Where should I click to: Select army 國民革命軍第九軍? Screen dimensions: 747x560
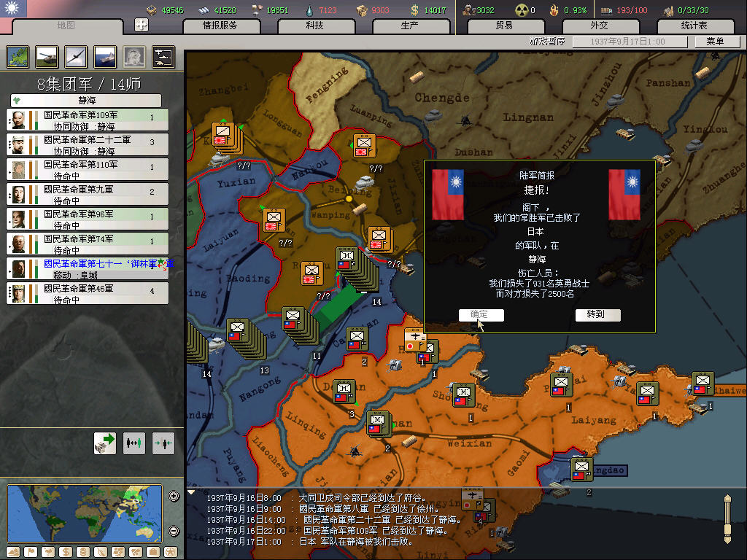(x=88, y=194)
